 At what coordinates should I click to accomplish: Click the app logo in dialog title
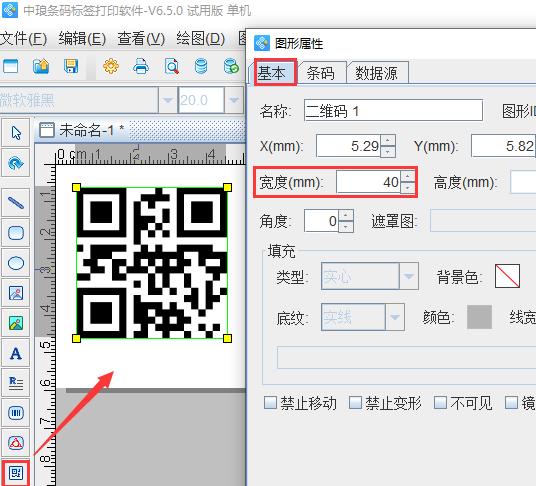262,43
